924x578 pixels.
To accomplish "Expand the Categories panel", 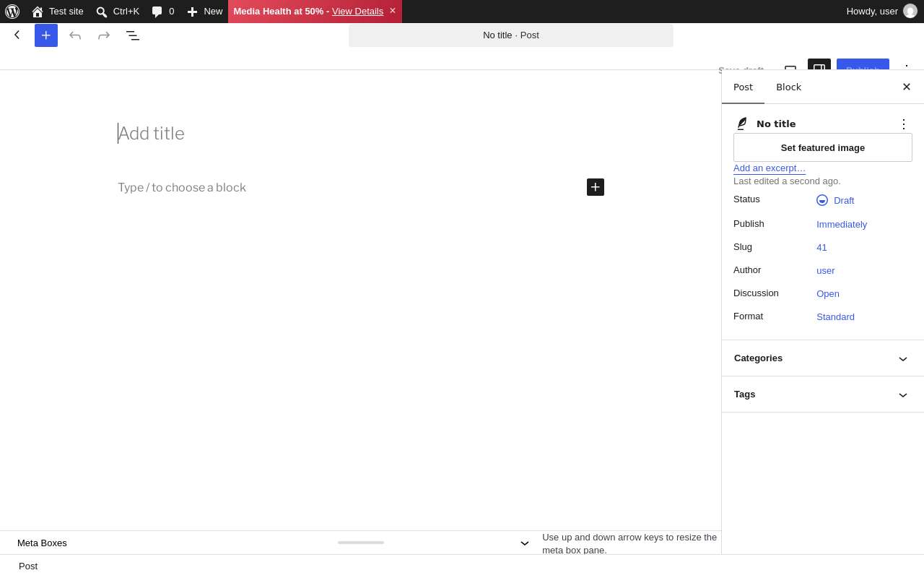I will (x=823, y=358).
